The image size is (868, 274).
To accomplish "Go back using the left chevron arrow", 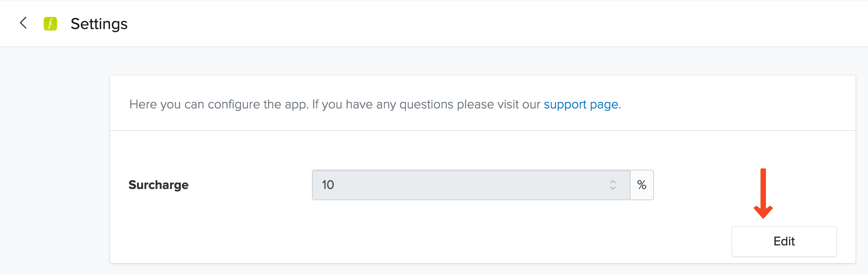I will pos(23,23).
